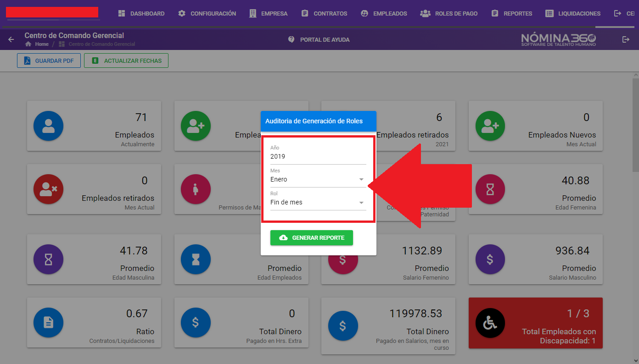The width and height of the screenshot is (639, 364).
Task: Click the Generar Reporte button
Action: [312, 237]
